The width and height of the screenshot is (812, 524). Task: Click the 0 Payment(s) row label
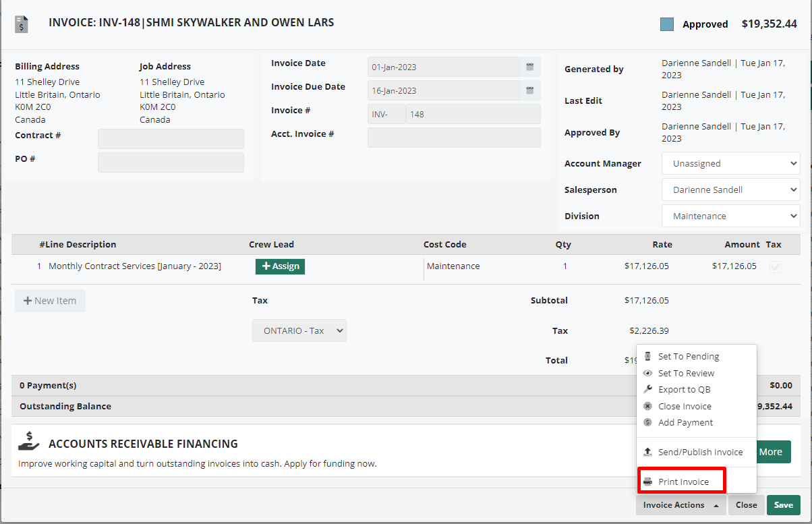pos(48,386)
